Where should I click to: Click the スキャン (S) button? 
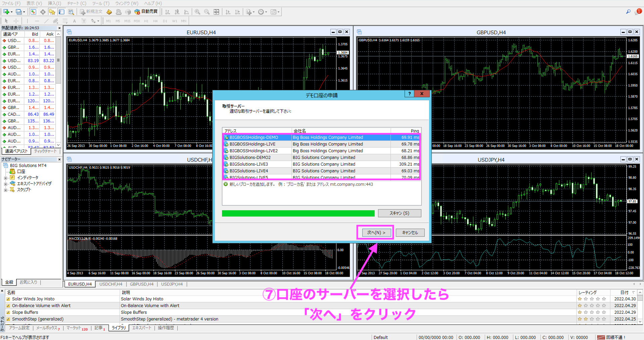pos(399,213)
